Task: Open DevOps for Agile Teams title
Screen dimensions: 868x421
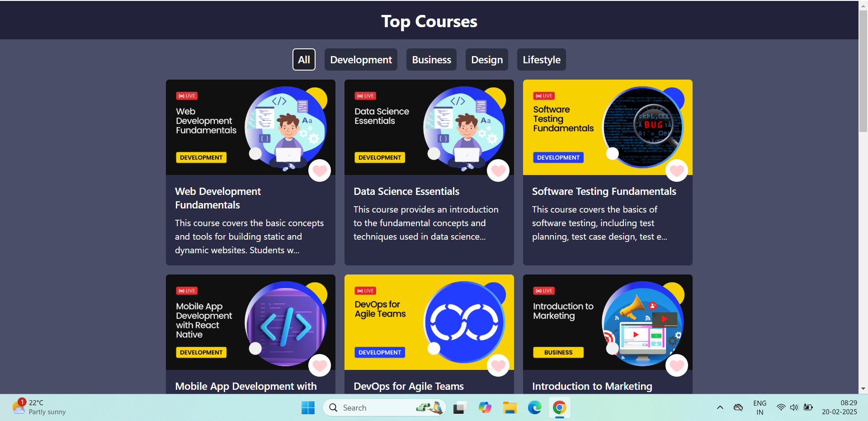Action: tap(409, 386)
